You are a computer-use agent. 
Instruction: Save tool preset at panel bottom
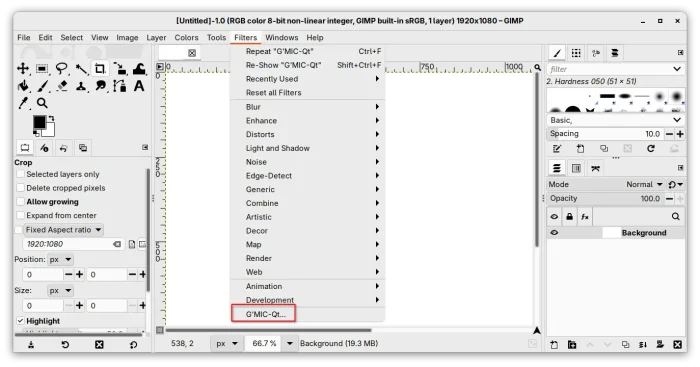click(31, 345)
